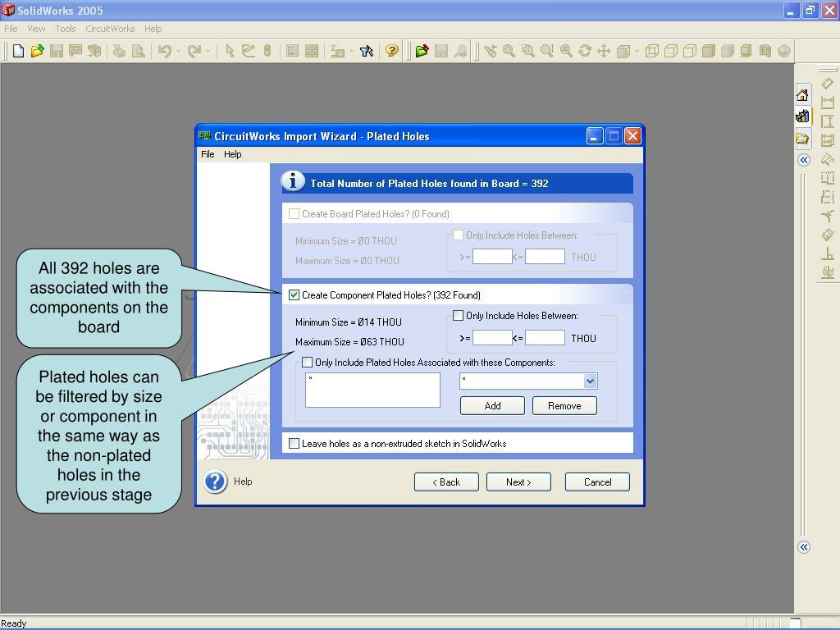The height and width of the screenshot is (630, 840).
Task: Open the sigma icon dropdown arrow
Action: tap(351, 52)
